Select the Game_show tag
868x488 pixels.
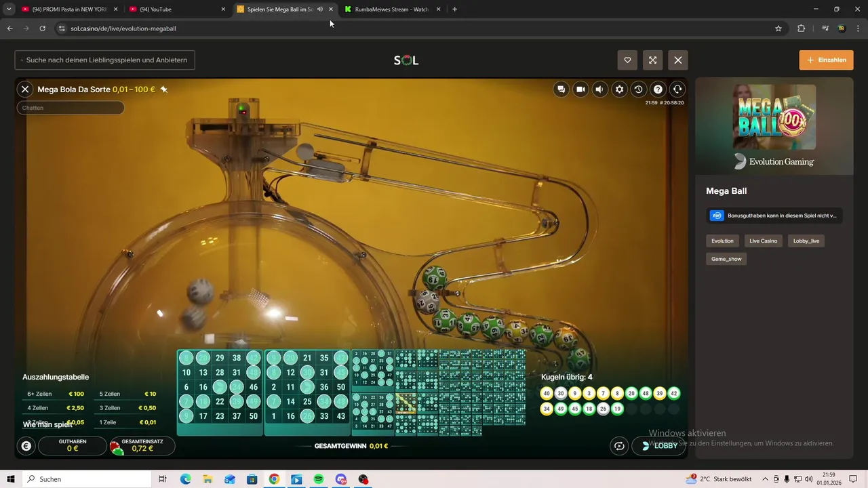point(726,259)
